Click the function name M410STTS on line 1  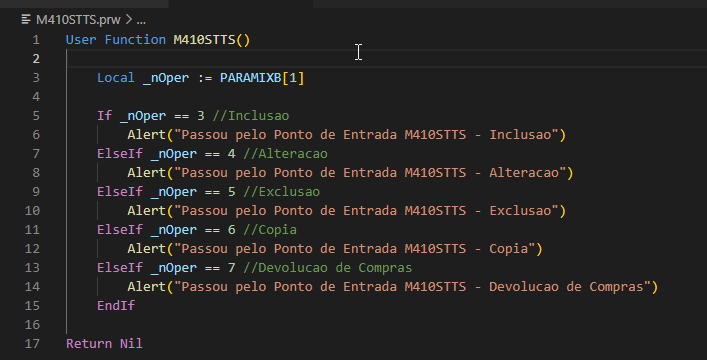pos(204,40)
